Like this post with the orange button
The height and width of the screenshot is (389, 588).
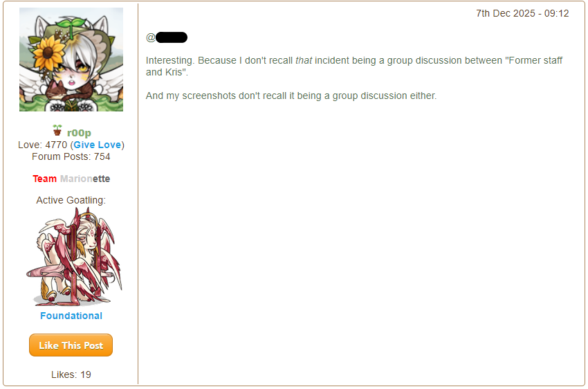click(x=71, y=345)
